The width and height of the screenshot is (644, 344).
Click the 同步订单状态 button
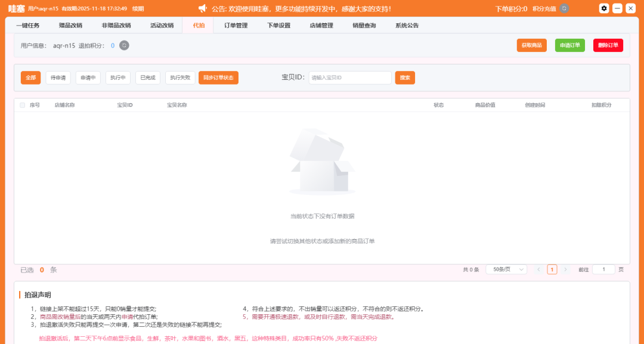pos(218,78)
